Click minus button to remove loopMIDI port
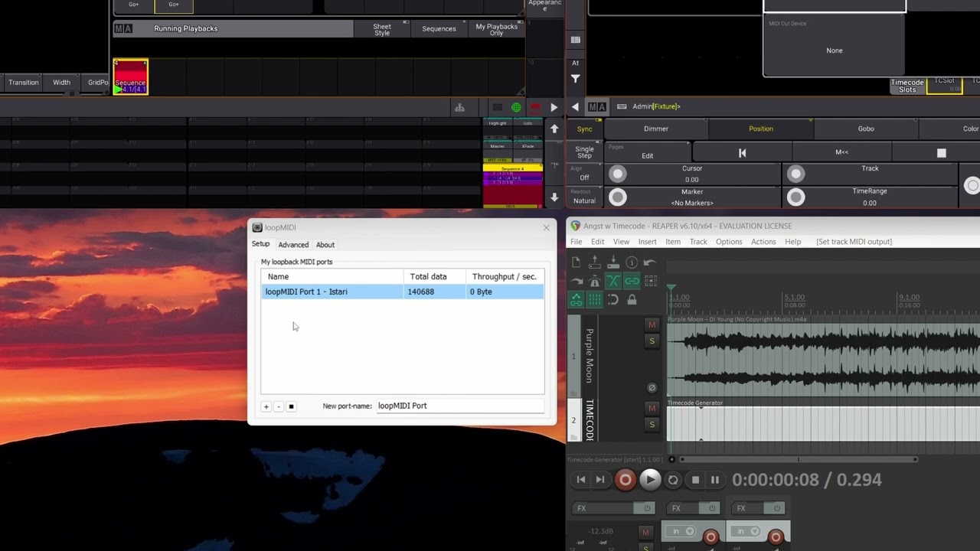The height and width of the screenshot is (551, 980). coord(279,406)
